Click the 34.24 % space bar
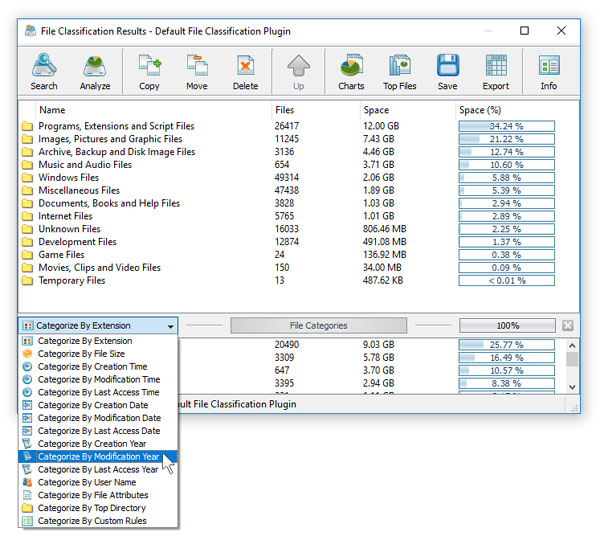The height and width of the screenshot is (536, 600). point(507,126)
